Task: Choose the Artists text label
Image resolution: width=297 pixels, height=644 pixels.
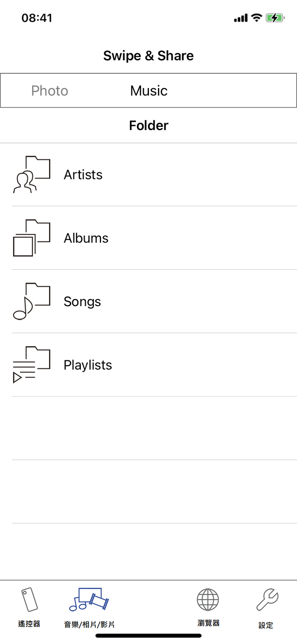Action: point(83,175)
